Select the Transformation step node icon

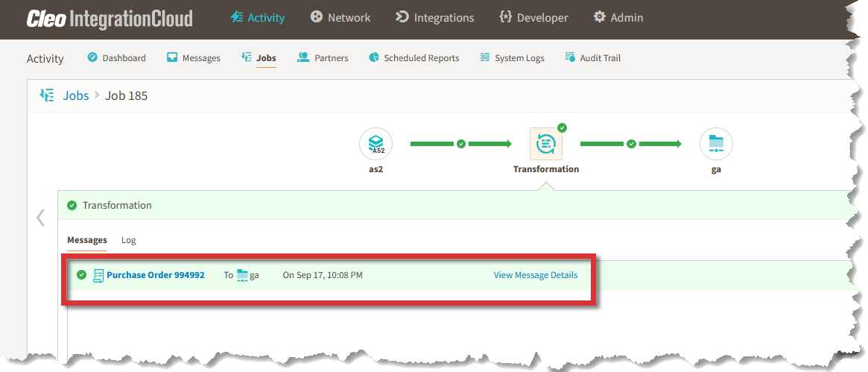(546, 144)
